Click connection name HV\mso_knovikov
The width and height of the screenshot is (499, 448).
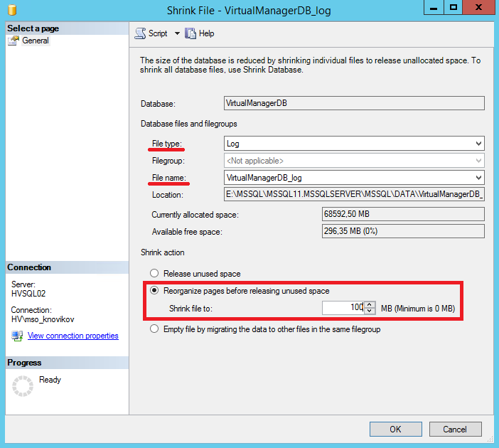43,319
